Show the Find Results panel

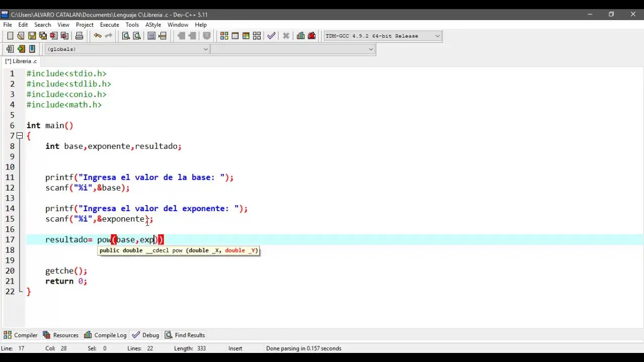click(185, 335)
